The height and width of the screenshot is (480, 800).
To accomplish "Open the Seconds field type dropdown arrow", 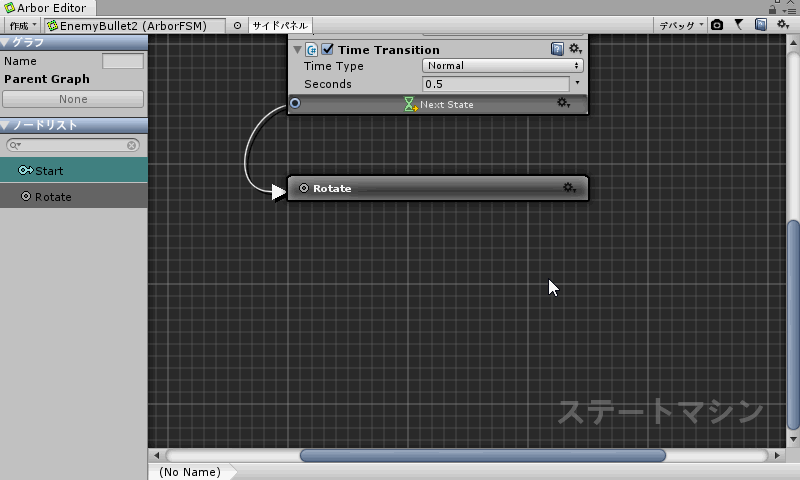I will pos(578,83).
